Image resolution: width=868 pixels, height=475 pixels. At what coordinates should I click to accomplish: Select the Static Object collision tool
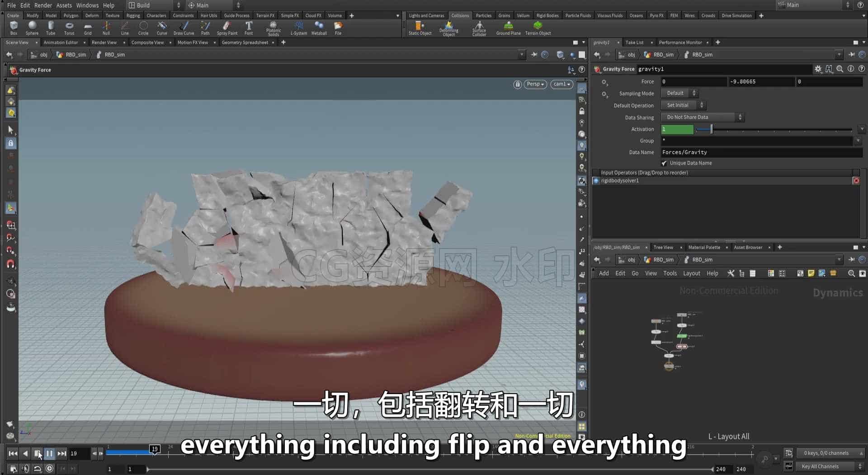(x=420, y=28)
